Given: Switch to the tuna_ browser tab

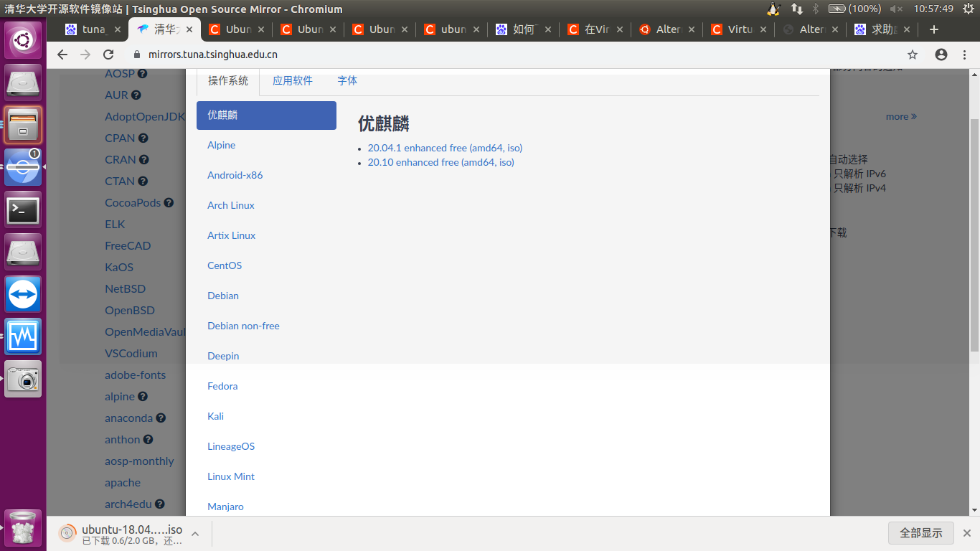Looking at the screenshot, I should [93, 29].
